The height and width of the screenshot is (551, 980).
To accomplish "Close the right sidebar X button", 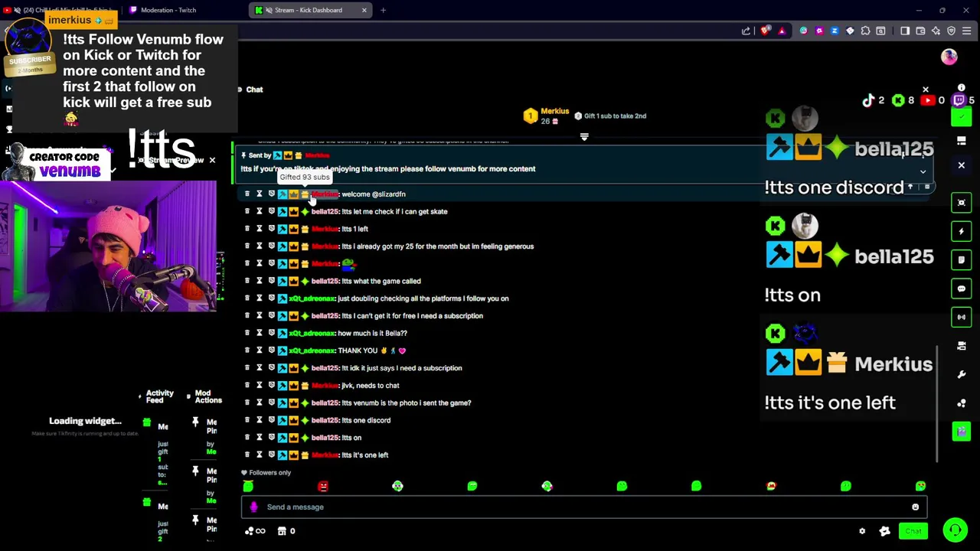I will (962, 165).
